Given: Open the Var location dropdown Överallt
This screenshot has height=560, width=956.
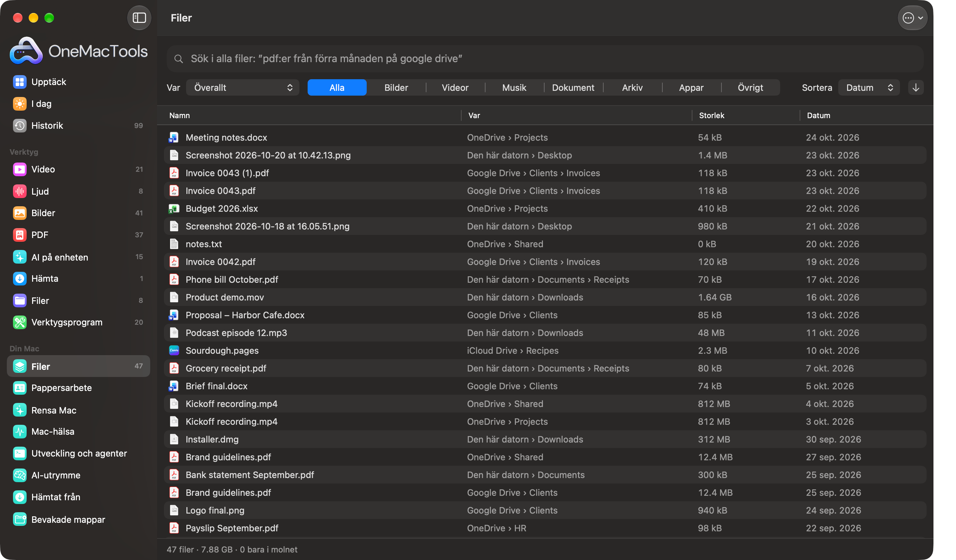Looking at the screenshot, I should [243, 88].
